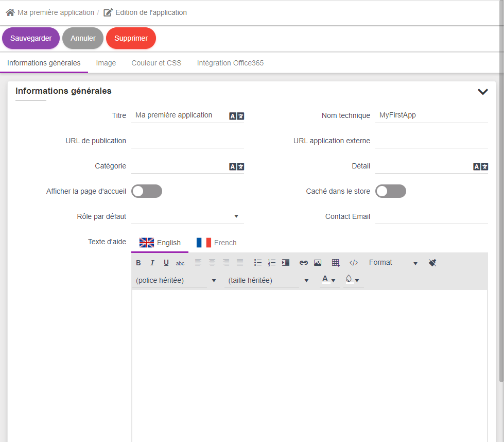
Task: Enable Afficher la page d'accueil switch
Action: pos(147,192)
